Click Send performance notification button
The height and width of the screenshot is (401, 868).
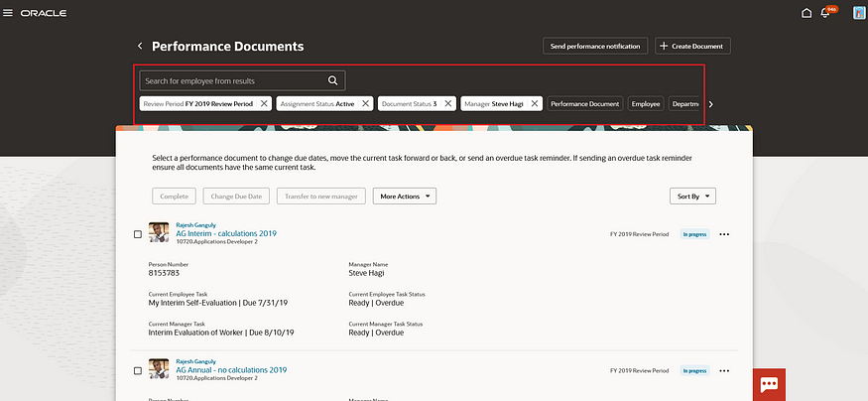pos(595,47)
